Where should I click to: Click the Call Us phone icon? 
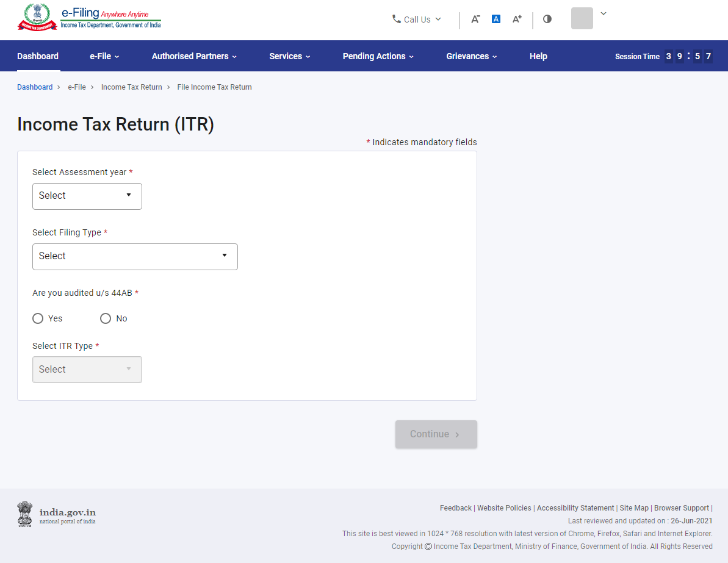[397, 19]
